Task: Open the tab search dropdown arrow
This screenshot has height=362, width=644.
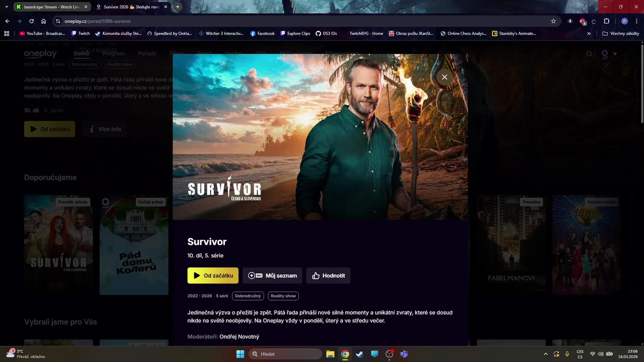Action: pyautogui.click(x=7, y=7)
